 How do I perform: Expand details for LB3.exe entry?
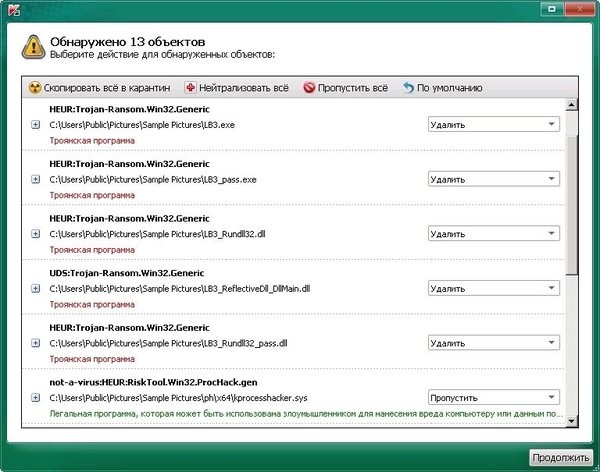(36, 125)
